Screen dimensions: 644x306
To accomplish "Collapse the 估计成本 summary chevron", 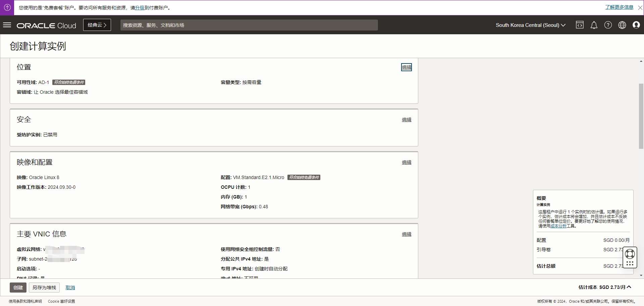I will [629, 287].
